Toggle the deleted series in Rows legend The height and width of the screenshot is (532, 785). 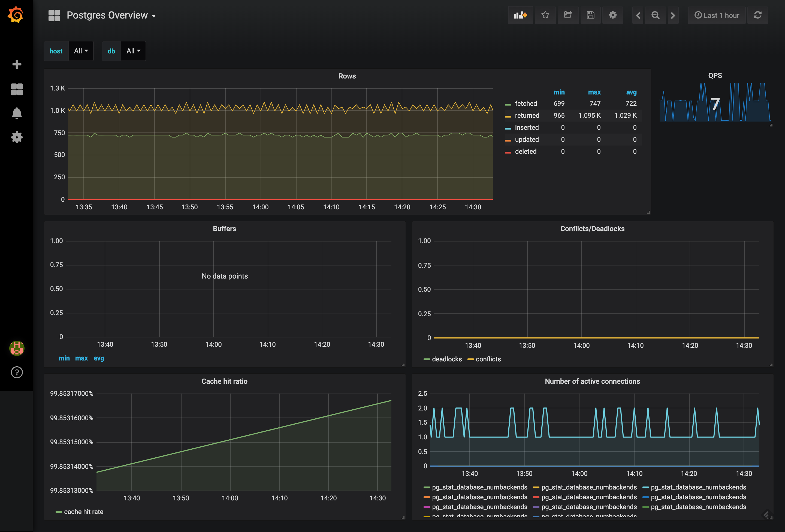click(x=526, y=152)
